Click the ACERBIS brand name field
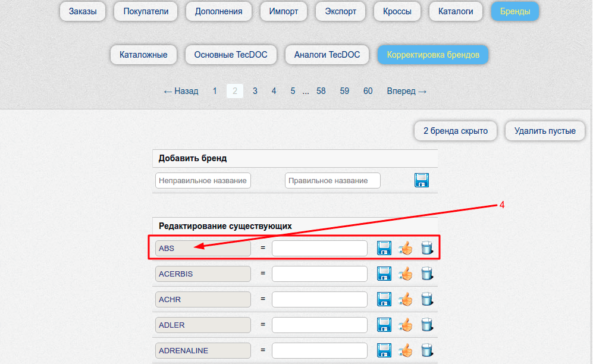The height and width of the screenshot is (364, 593). coord(203,274)
